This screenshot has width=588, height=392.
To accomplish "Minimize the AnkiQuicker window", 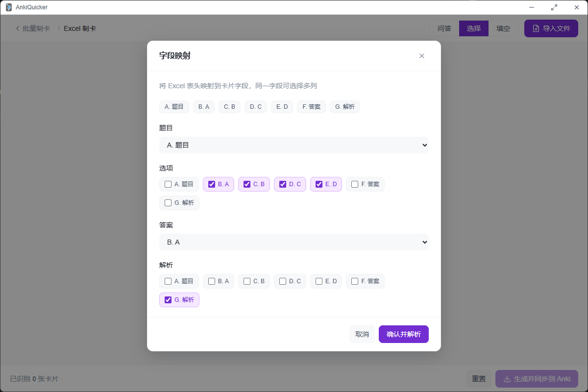I will coord(532,7).
